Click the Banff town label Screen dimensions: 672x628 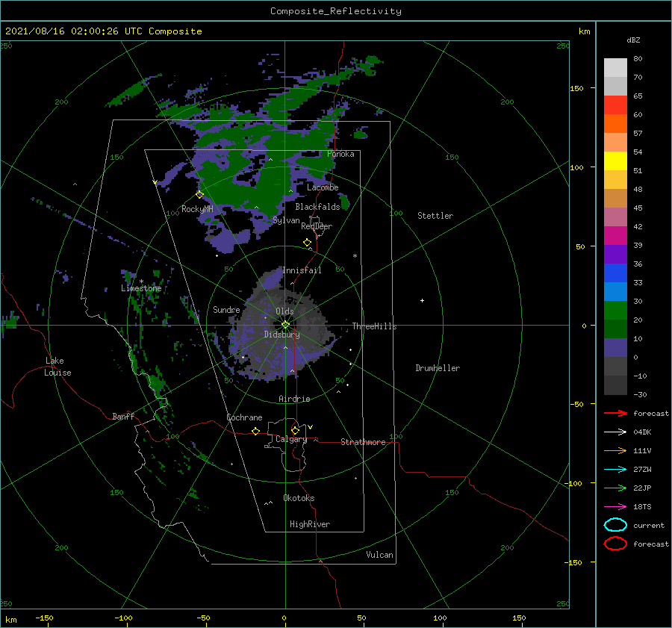pos(123,416)
